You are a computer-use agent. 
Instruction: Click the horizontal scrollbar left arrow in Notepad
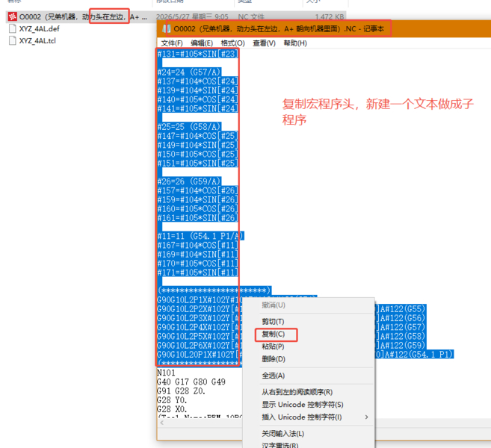tap(162, 423)
